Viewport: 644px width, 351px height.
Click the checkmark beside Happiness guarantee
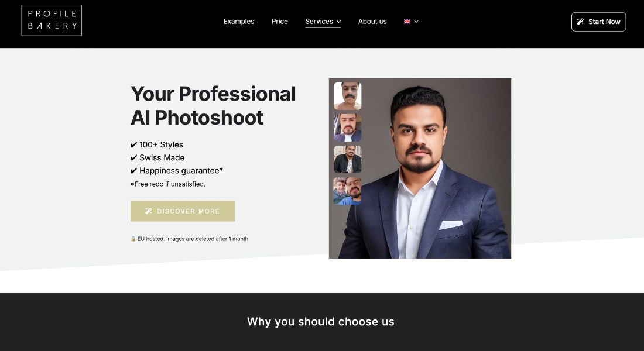(x=133, y=171)
